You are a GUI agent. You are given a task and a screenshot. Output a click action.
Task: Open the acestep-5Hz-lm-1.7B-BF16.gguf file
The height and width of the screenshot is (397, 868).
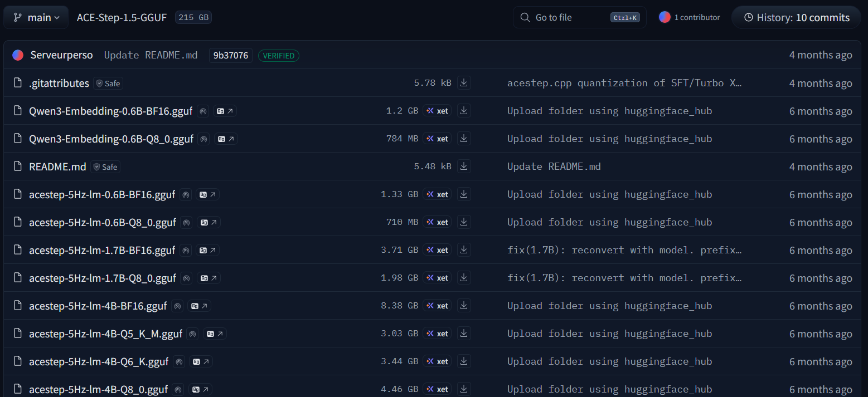point(102,250)
